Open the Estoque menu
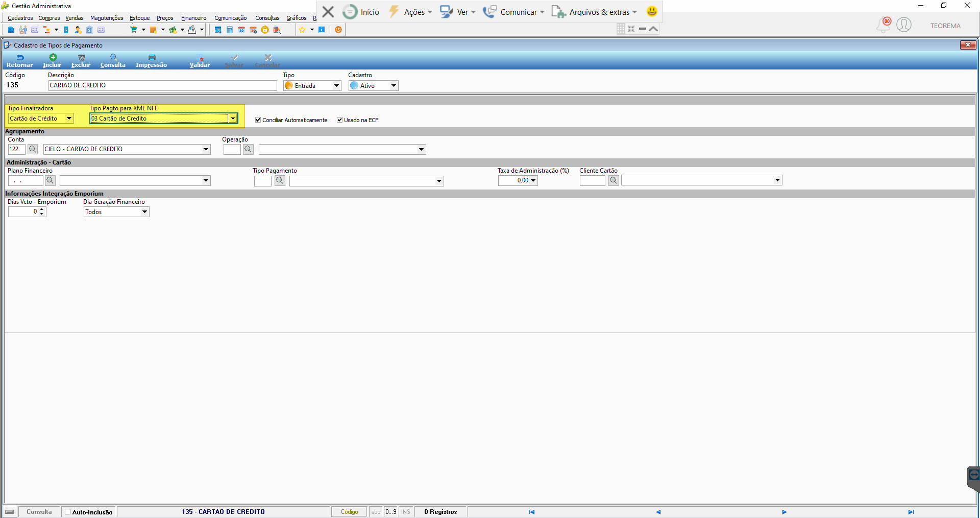Image resolution: width=980 pixels, height=518 pixels. pyautogui.click(x=140, y=18)
